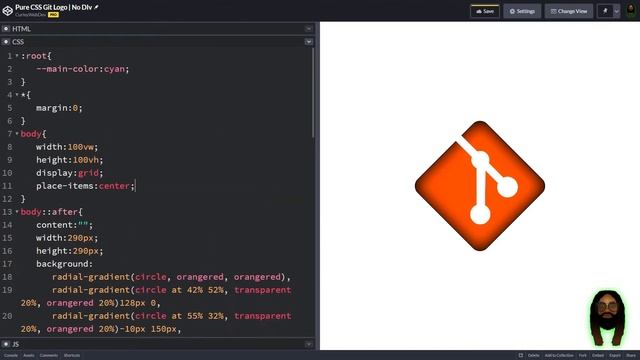Click the PRO badge
This screenshot has width=640, height=360.
53,15
